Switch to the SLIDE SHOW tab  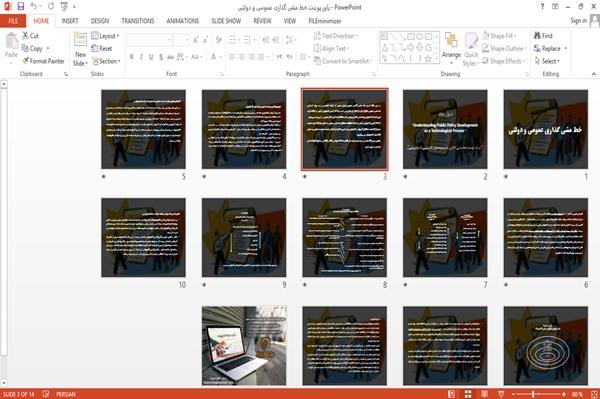click(x=226, y=21)
